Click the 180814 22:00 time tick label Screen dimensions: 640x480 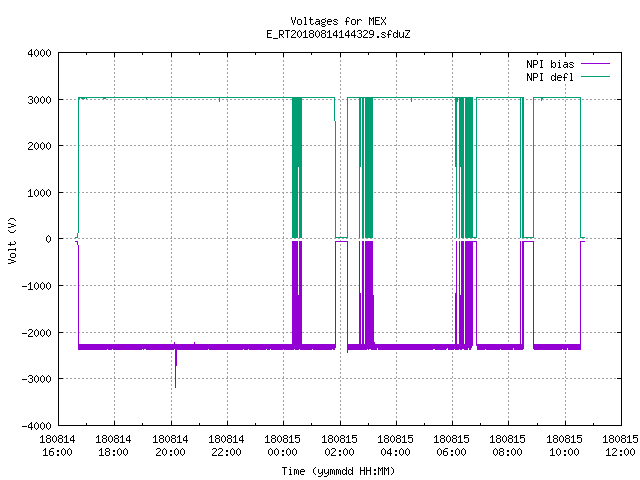pos(226,446)
